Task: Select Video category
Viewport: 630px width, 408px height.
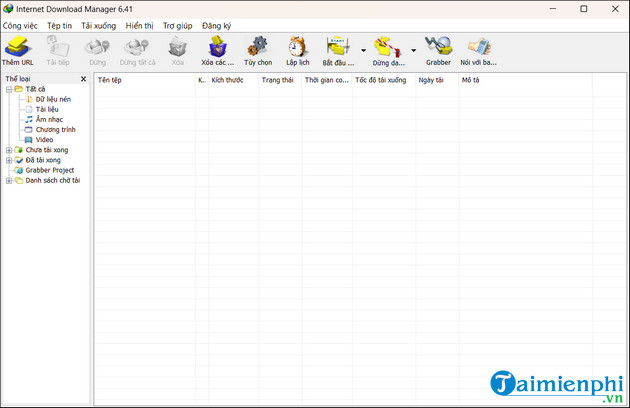Action: coord(44,140)
